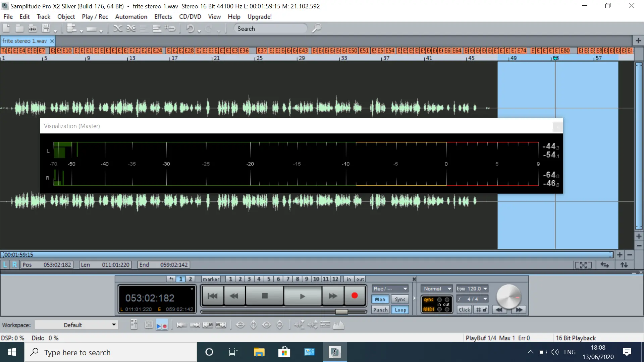The width and height of the screenshot is (644, 362).
Task: Open the Effects menu
Action: (163, 17)
